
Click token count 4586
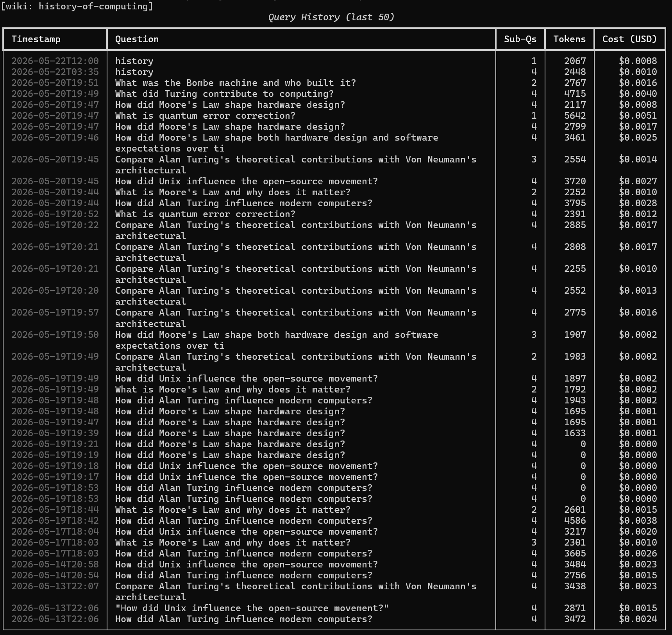pyautogui.click(x=575, y=521)
